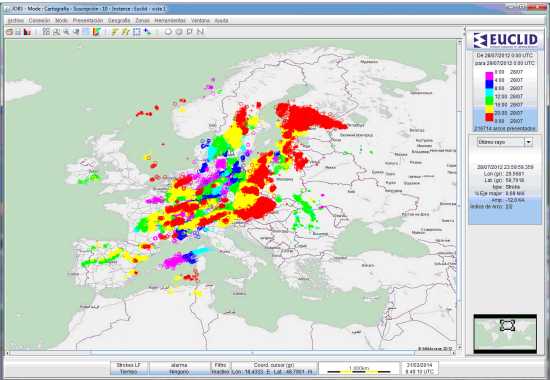Click the 'Último rayo' dropdown arrow button
Screen dimensions: 550x380
(529, 142)
